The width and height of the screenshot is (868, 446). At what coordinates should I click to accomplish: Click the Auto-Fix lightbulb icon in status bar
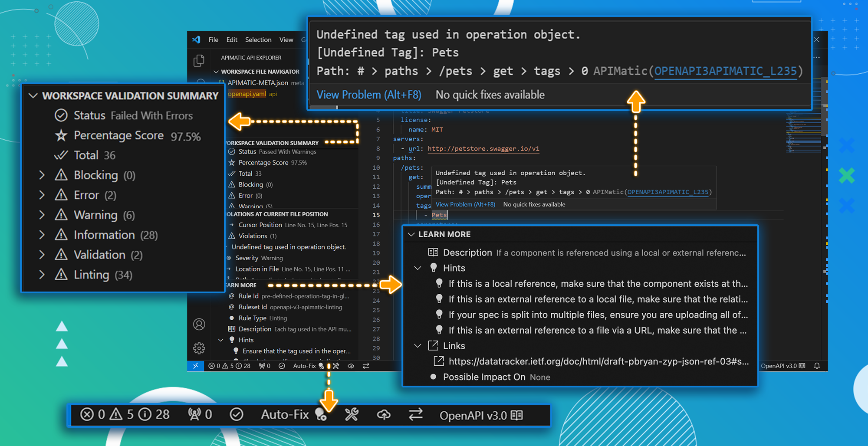point(320,415)
